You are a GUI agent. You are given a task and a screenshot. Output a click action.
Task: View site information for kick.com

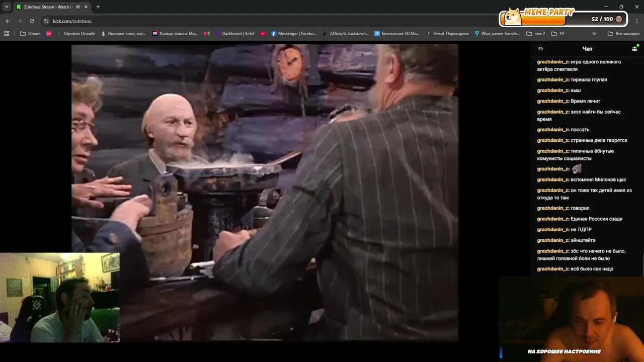[46, 21]
